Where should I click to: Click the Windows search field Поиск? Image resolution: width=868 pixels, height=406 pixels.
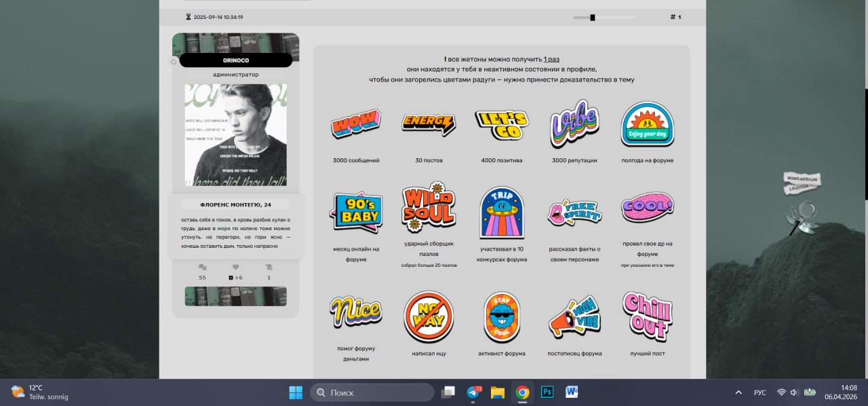pyautogui.click(x=372, y=392)
